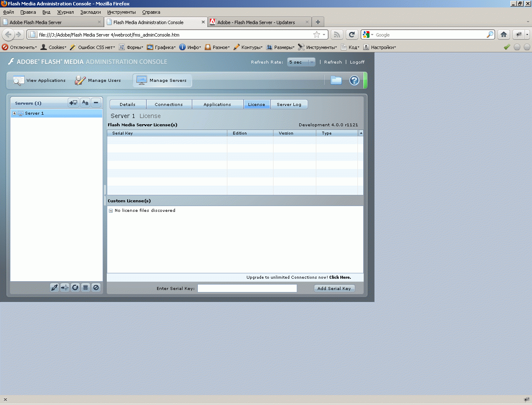Open the Разное toolbar dropdown
This screenshot has height=405, width=532.
217,47
